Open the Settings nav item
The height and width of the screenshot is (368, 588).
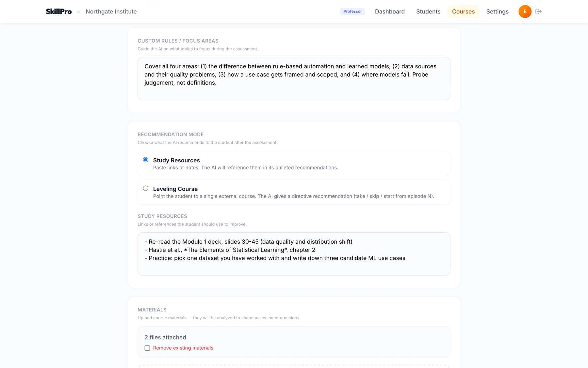click(x=497, y=11)
